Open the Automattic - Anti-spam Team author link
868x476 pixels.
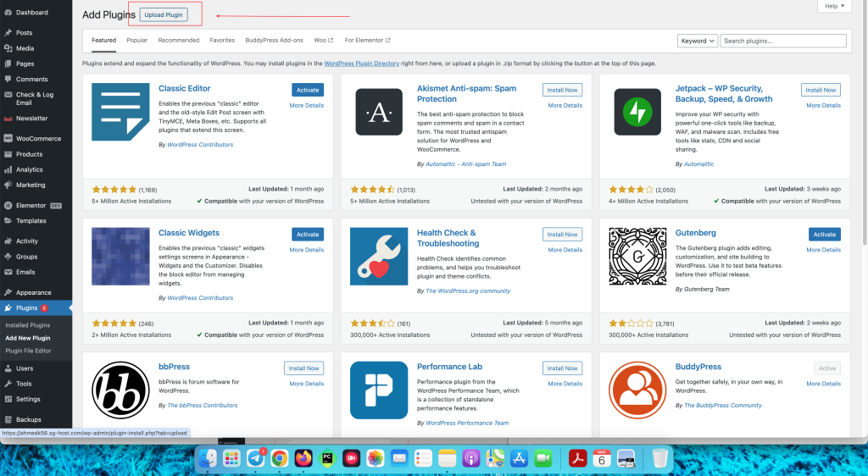pyautogui.click(x=465, y=164)
